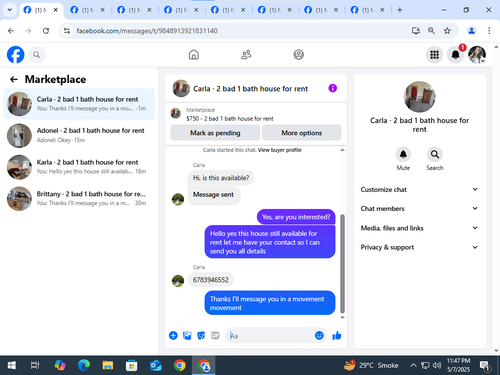Go to the Home feed icon
This screenshot has width=500, height=375.
tap(194, 55)
